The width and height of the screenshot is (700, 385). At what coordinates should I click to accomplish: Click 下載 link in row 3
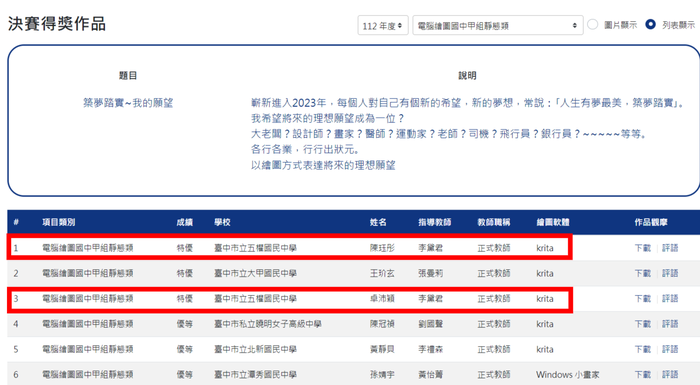(x=643, y=298)
